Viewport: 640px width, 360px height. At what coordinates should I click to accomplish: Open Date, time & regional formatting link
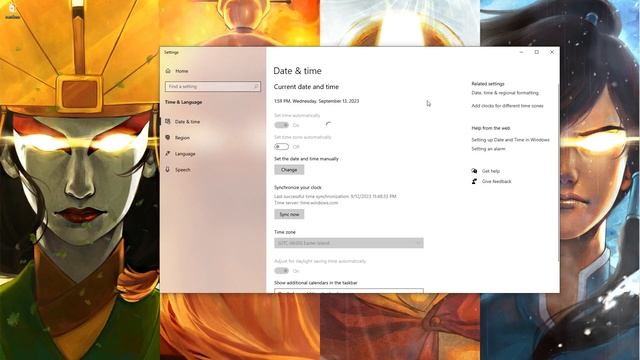tap(505, 93)
